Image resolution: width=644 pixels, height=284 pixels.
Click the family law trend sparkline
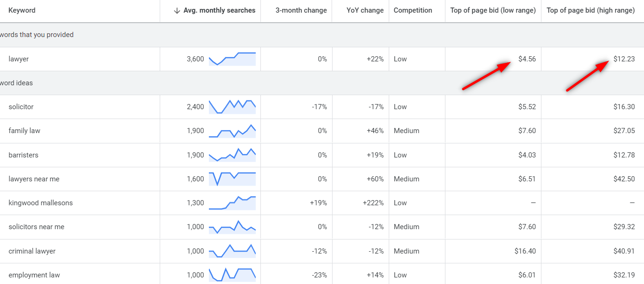point(232,131)
